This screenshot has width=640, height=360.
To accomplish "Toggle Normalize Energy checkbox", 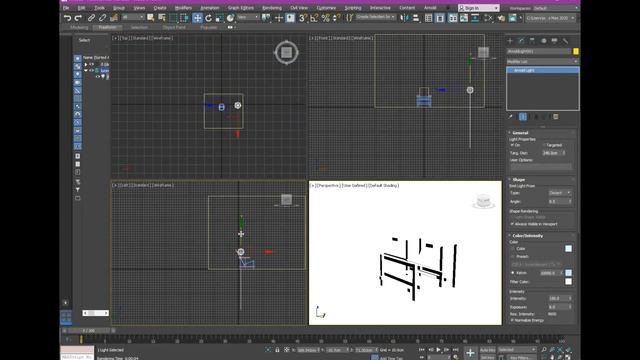I will pyautogui.click(x=512, y=320).
